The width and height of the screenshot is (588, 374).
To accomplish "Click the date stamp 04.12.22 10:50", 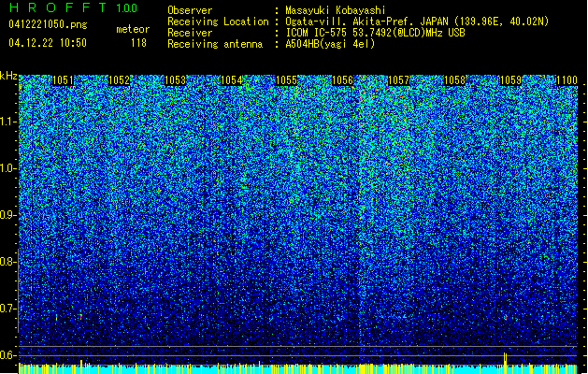I will pyautogui.click(x=48, y=43).
